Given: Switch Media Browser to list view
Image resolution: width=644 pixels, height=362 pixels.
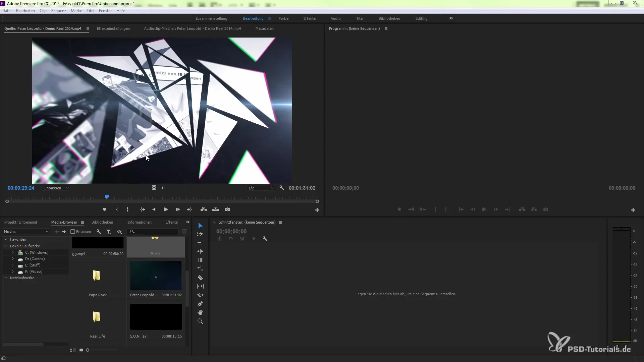Looking at the screenshot, I should (x=73, y=350).
